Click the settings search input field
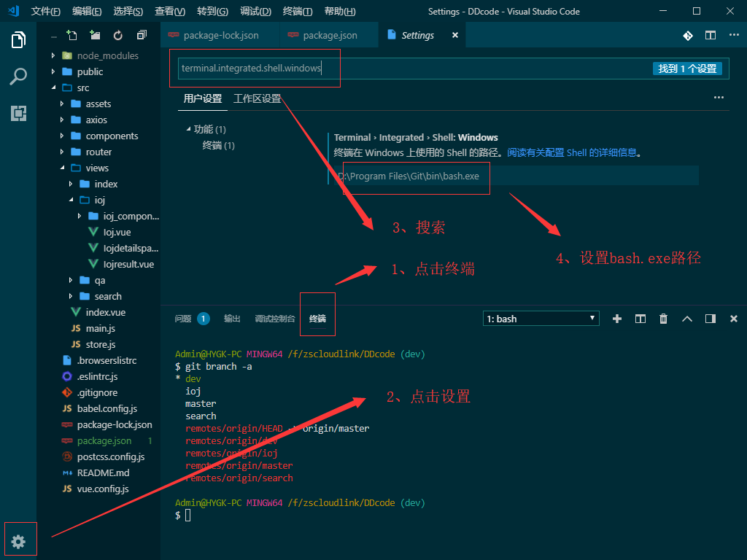 (x=454, y=68)
